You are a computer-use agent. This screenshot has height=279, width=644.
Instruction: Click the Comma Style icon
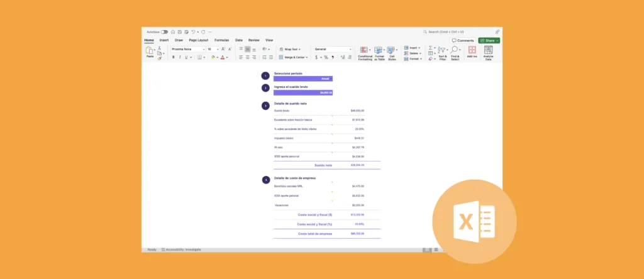point(333,57)
